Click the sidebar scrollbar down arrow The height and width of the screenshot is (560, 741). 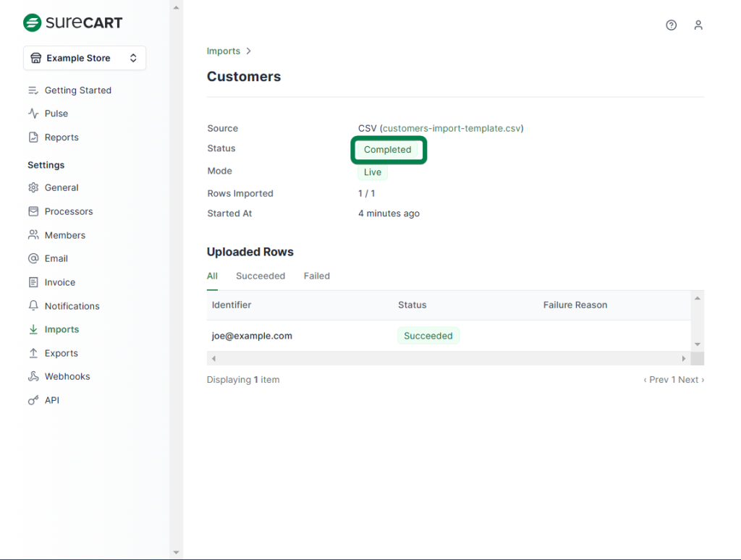tap(176, 553)
